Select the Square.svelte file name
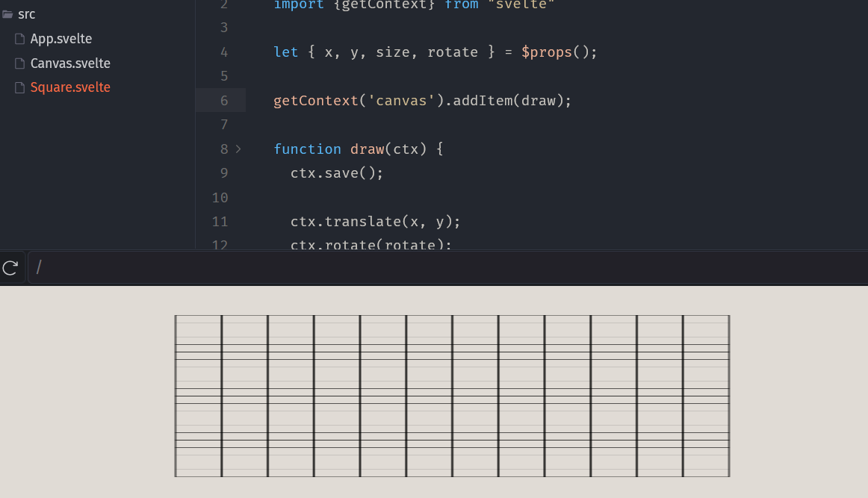The height and width of the screenshot is (498, 868). tap(70, 87)
